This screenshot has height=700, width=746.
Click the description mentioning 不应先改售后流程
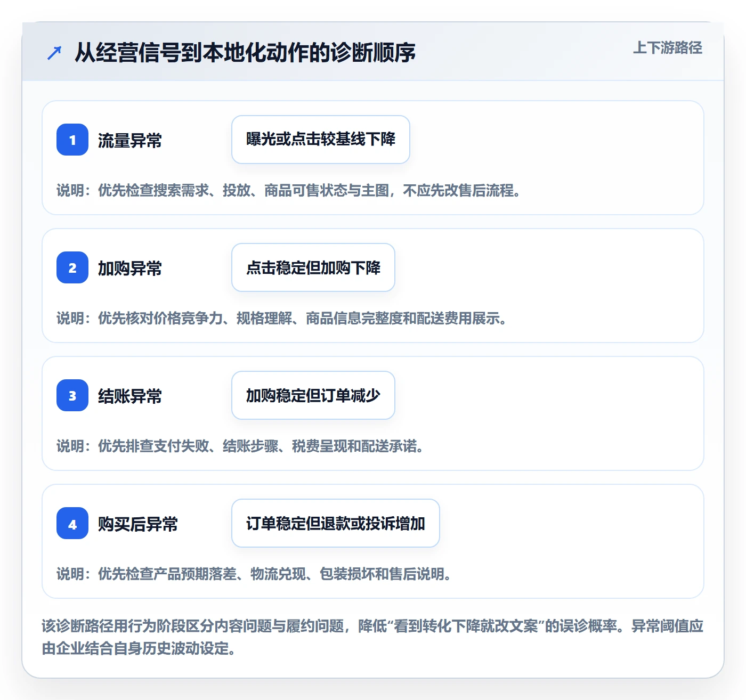click(289, 191)
